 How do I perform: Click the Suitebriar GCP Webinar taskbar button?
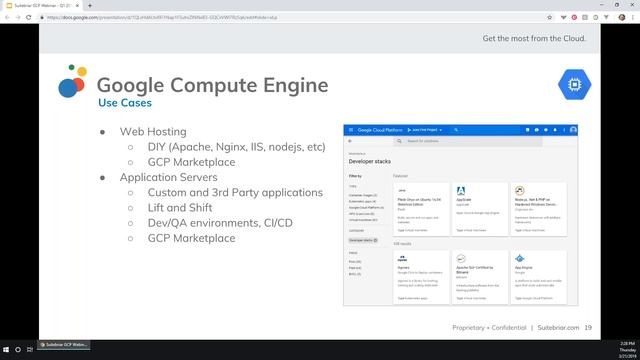click(x=64, y=345)
